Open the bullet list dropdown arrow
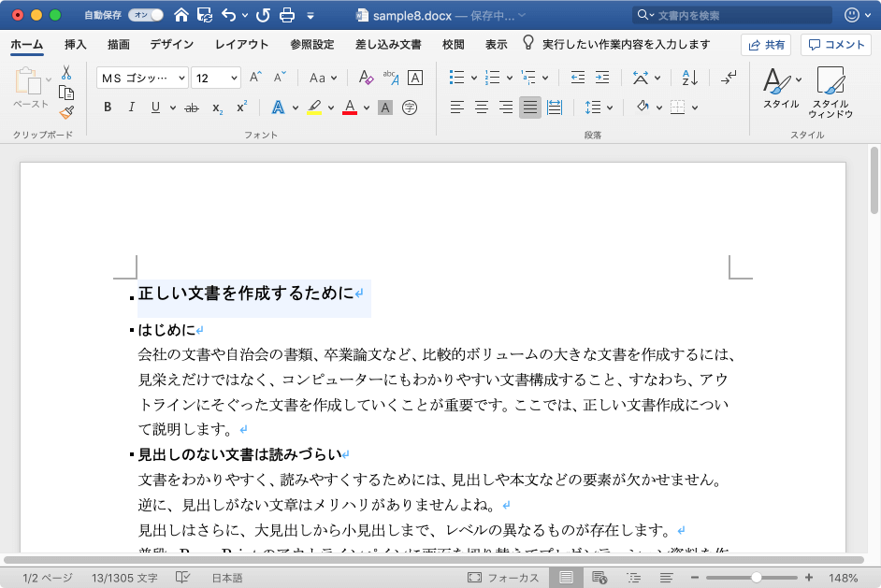The width and height of the screenshot is (881, 588). click(473, 79)
